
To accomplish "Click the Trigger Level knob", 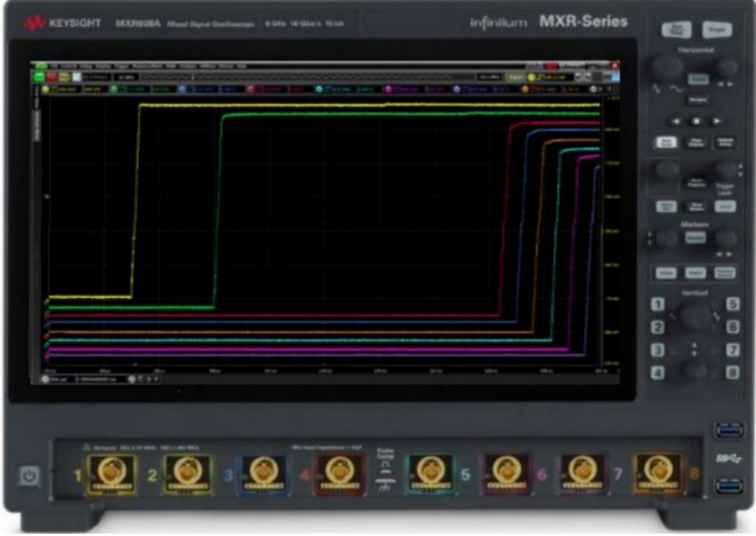I will [x=726, y=170].
